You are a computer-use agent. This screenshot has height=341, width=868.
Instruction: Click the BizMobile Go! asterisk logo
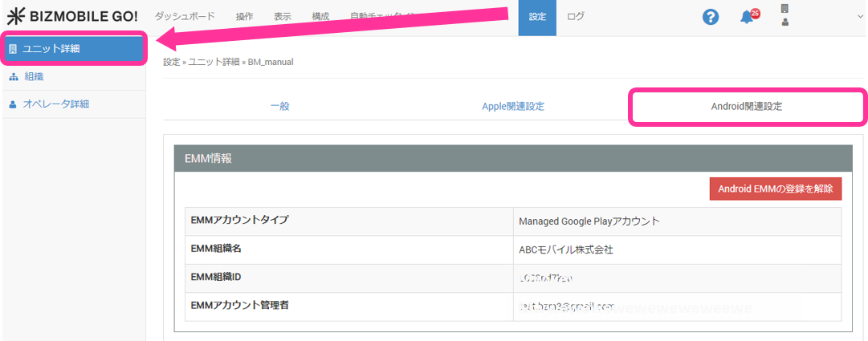(16, 16)
